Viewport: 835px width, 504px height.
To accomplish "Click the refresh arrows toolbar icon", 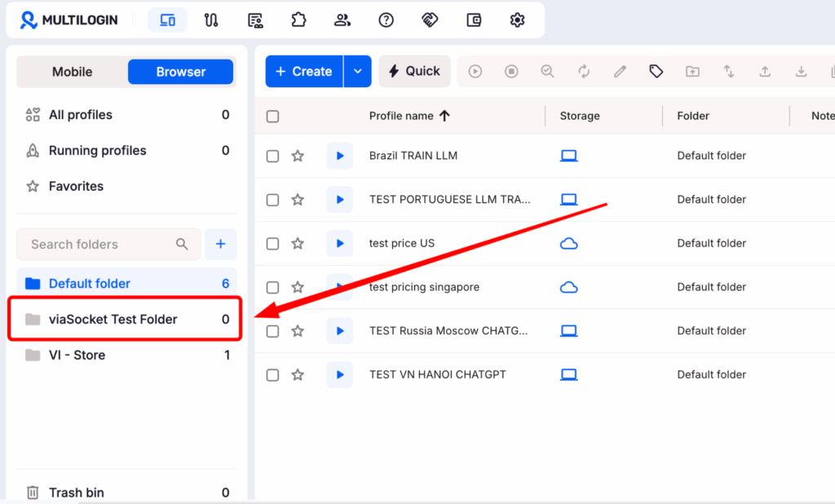I will pyautogui.click(x=584, y=72).
